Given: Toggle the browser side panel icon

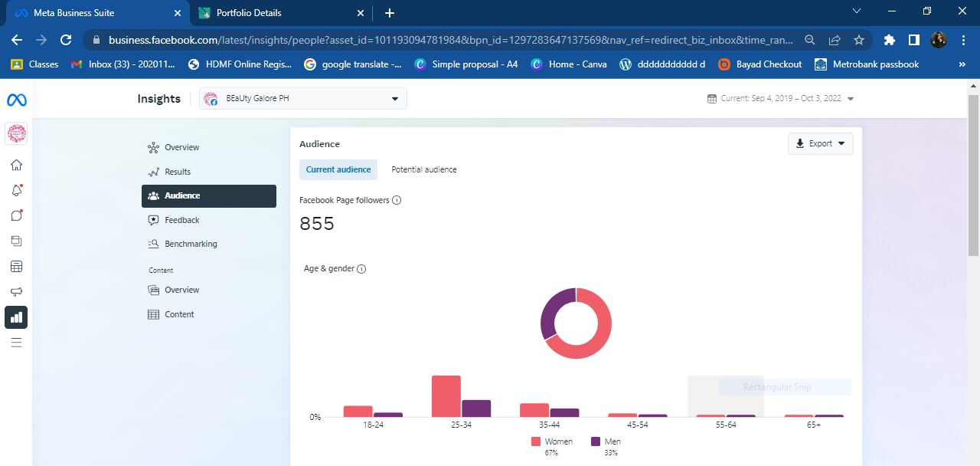Looking at the screenshot, I should tap(913, 40).
